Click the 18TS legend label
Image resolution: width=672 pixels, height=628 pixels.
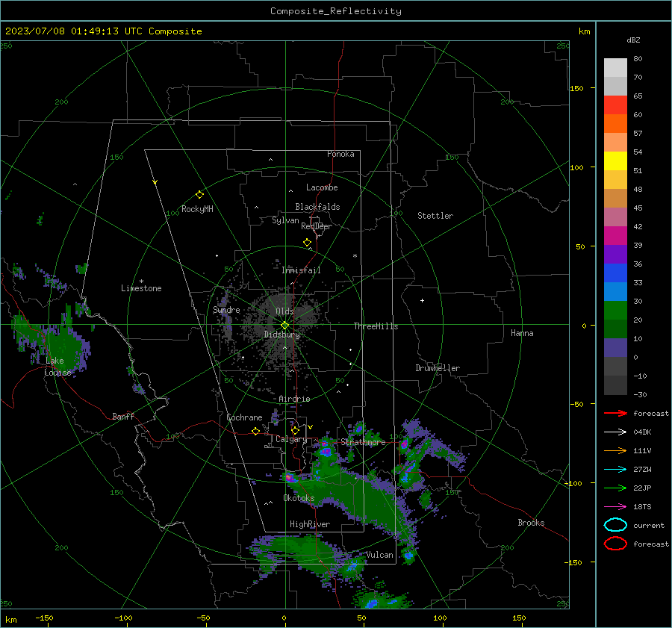coord(642,507)
